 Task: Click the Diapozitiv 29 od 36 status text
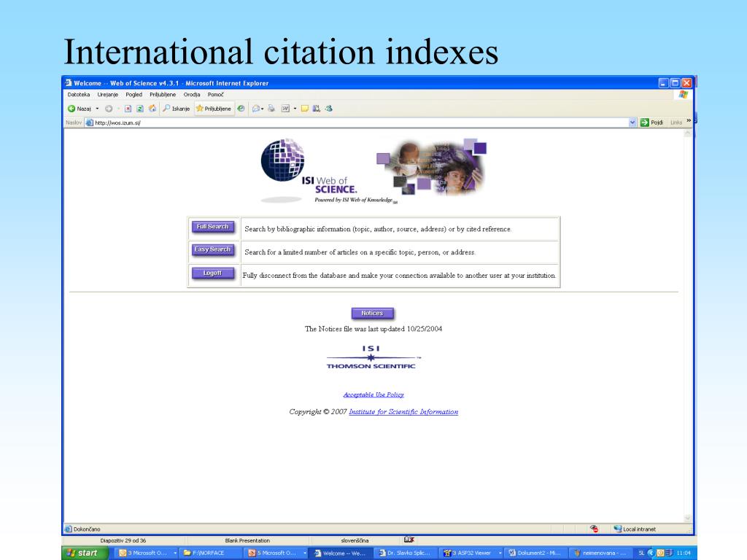click(123, 540)
